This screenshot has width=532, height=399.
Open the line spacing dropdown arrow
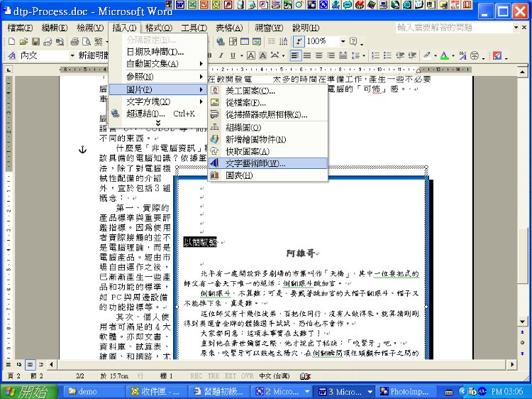364,55
